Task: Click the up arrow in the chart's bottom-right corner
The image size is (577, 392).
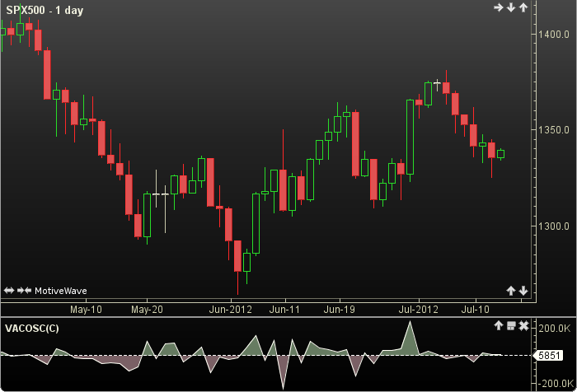Action: (x=511, y=291)
